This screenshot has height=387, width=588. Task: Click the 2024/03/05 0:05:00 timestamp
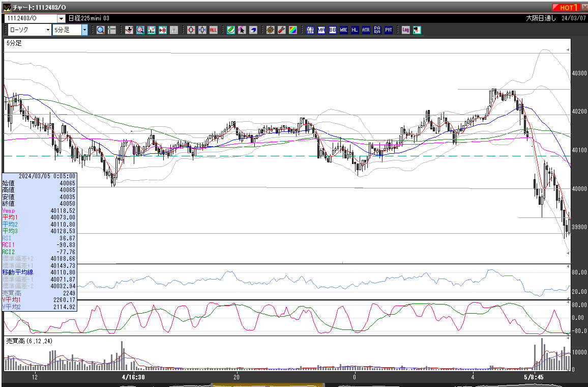(x=47, y=176)
